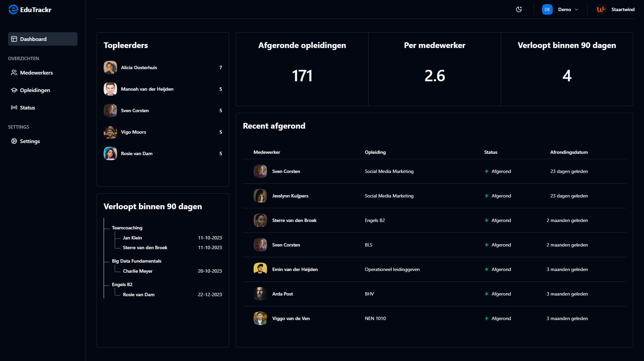Click the Status broadcast icon
The width and height of the screenshot is (644, 361).
click(14, 107)
